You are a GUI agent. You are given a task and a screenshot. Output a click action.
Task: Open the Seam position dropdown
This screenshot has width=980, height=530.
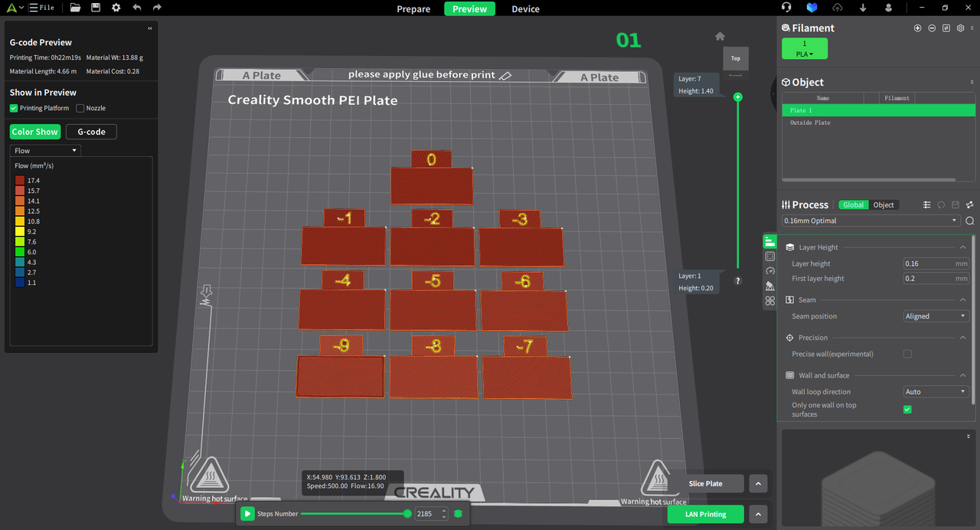[936, 316]
